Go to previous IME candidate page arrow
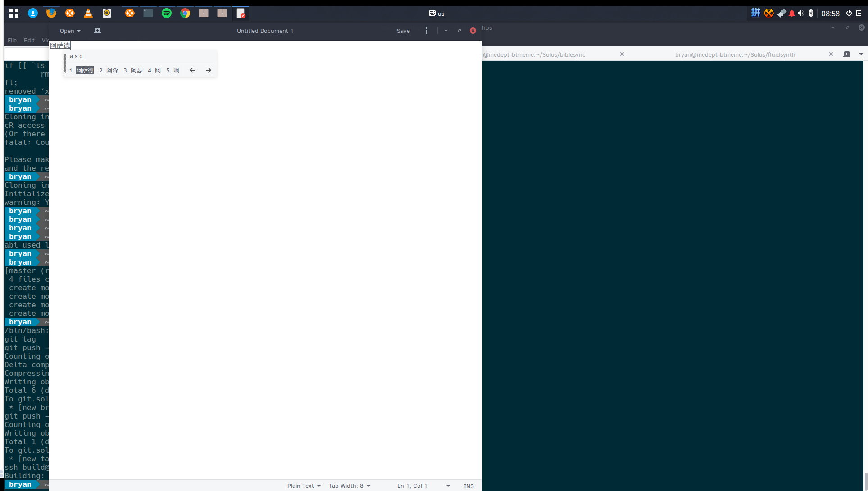 [x=192, y=70]
